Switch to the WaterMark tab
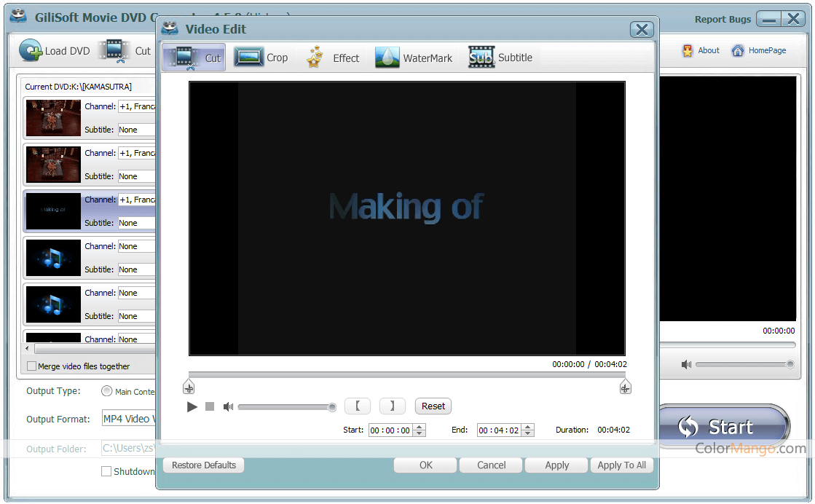 coord(414,58)
